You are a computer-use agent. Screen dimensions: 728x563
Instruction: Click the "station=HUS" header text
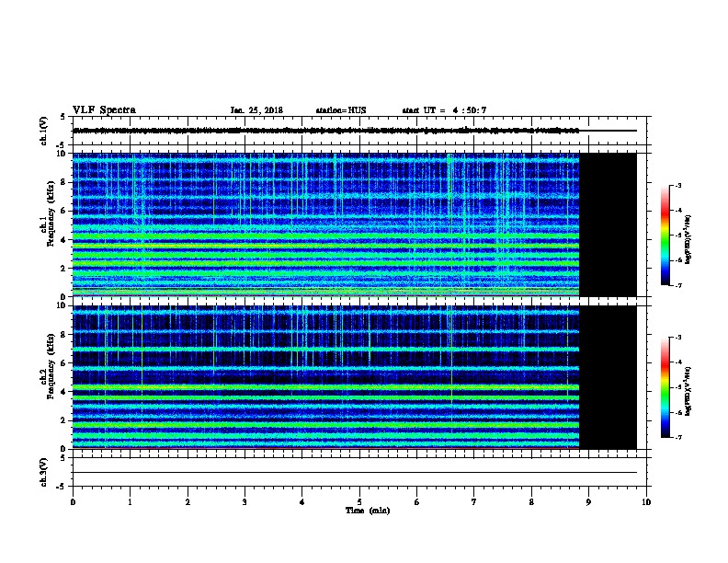pos(341,110)
